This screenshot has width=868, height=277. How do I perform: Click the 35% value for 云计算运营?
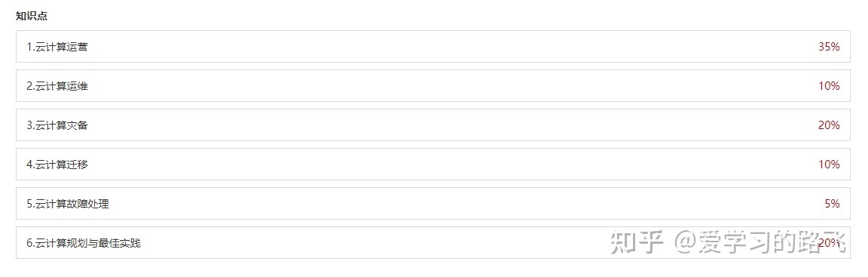point(829,47)
